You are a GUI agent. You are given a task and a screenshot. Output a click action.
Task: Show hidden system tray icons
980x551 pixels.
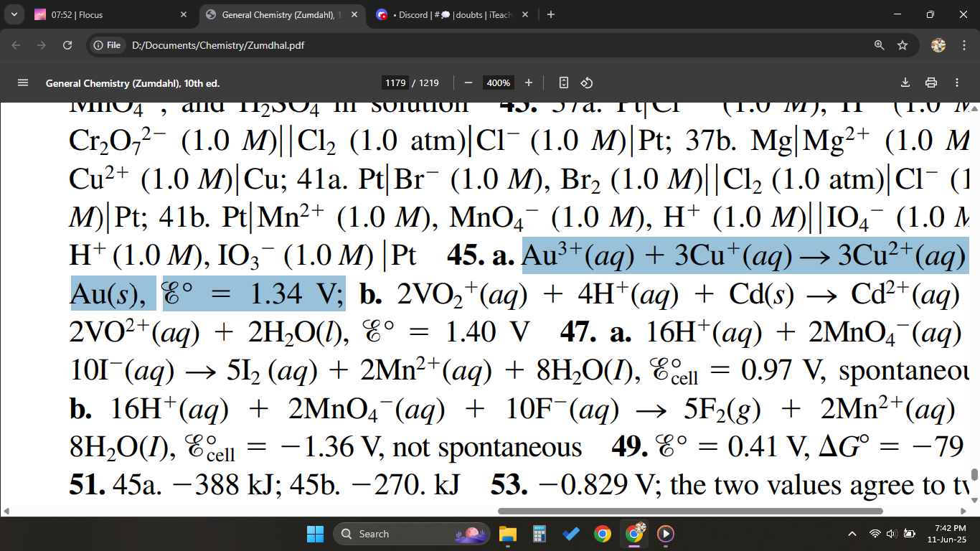[853, 534]
